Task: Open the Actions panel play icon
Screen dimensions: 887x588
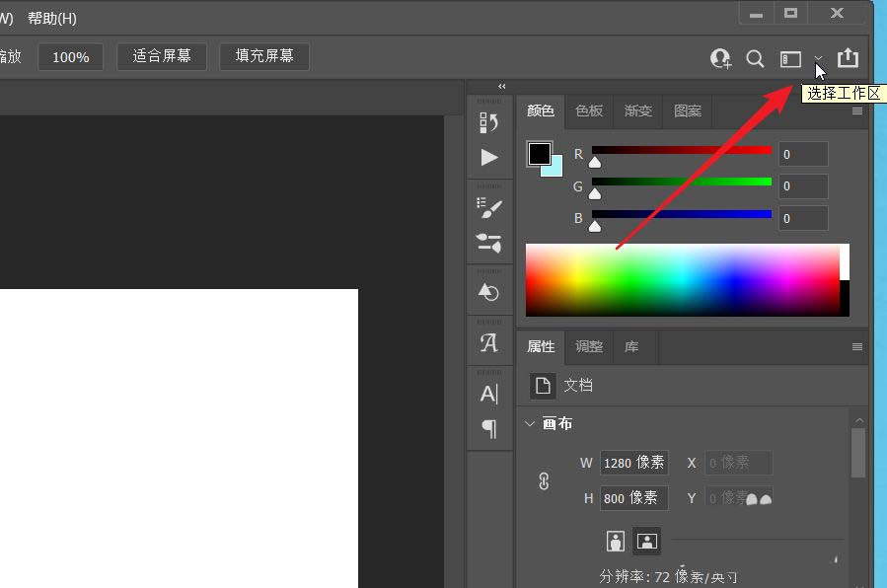Action: pos(489,155)
